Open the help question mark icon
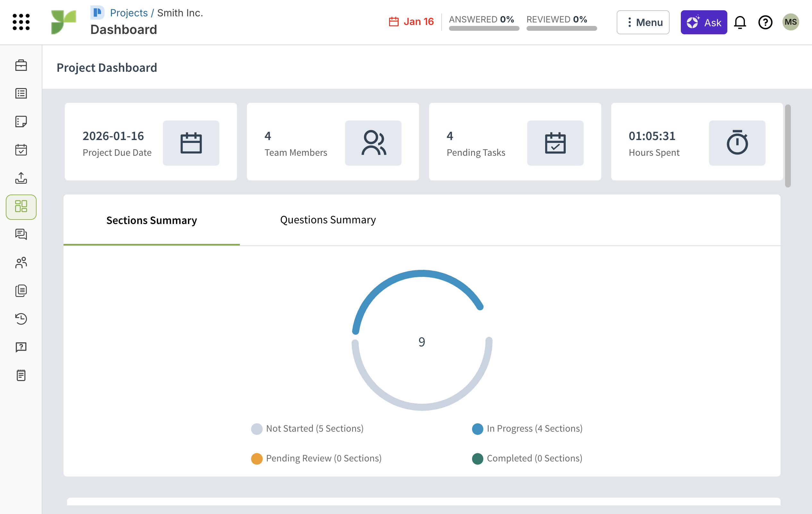Screen dimensions: 812x514 pyautogui.click(x=765, y=22)
